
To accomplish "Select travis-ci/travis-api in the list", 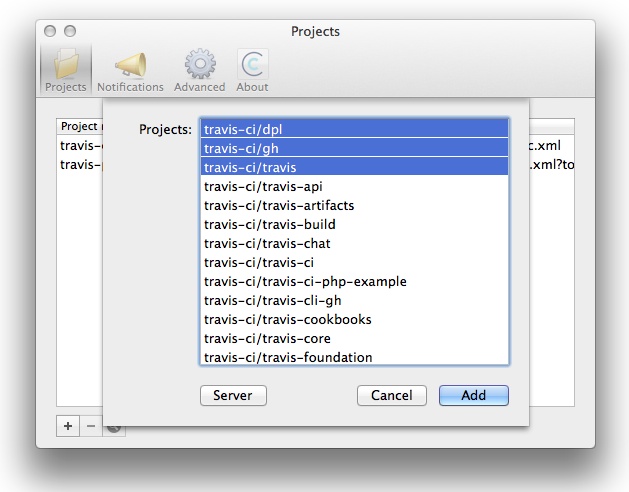I will (x=355, y=186).
